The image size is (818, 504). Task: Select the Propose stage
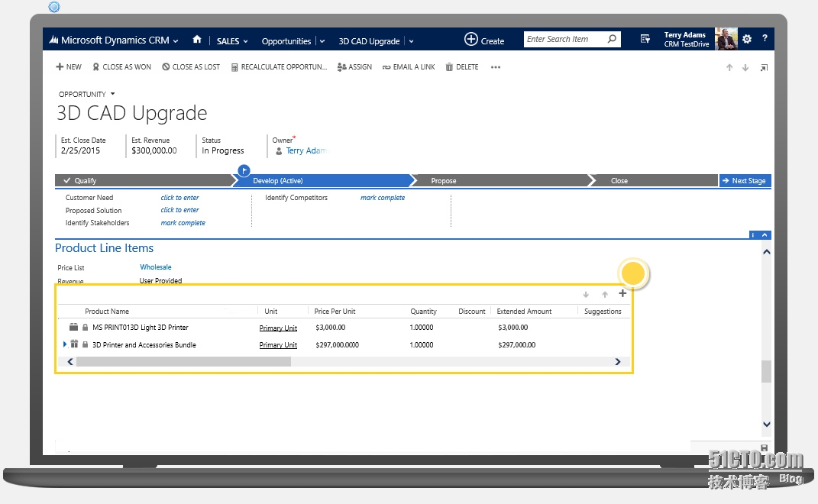pyautogui.click(x=501, y=180)
